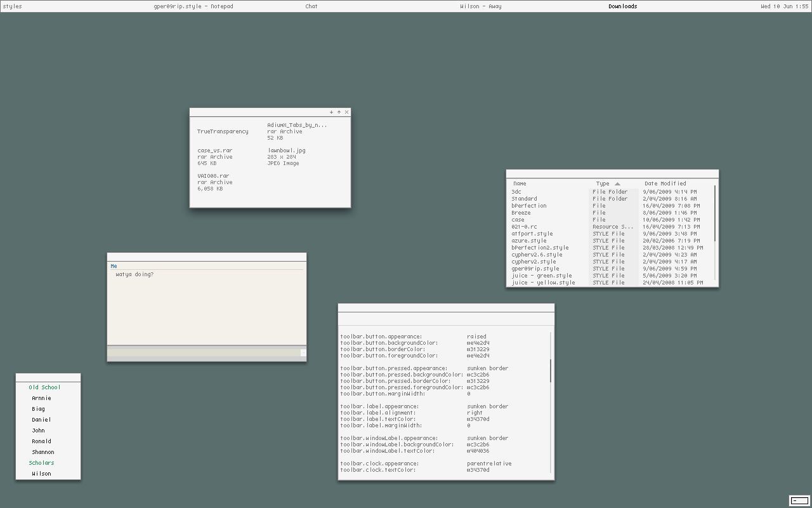Image resolution: width=812 pixels, height=508 pixels.
Task: Click '9/06/2009 4:59 PM' date cell
Action: (x=670, y=269)
